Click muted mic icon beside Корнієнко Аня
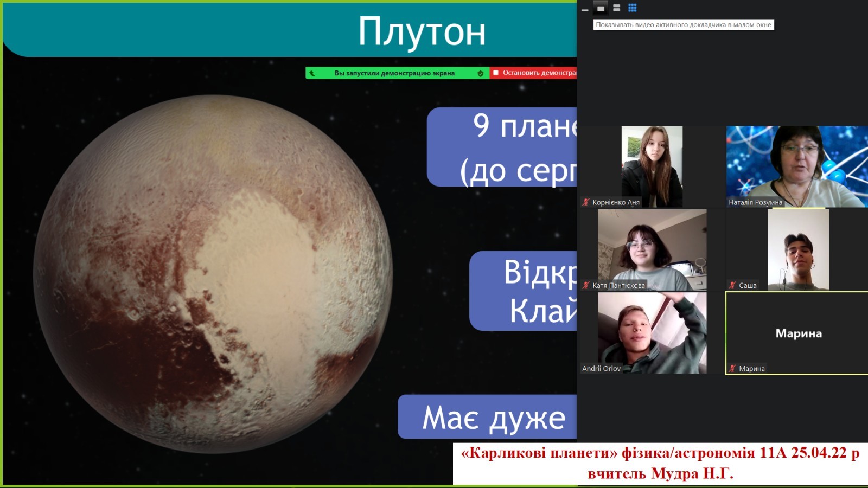868x488 pixels. point(586,202)
